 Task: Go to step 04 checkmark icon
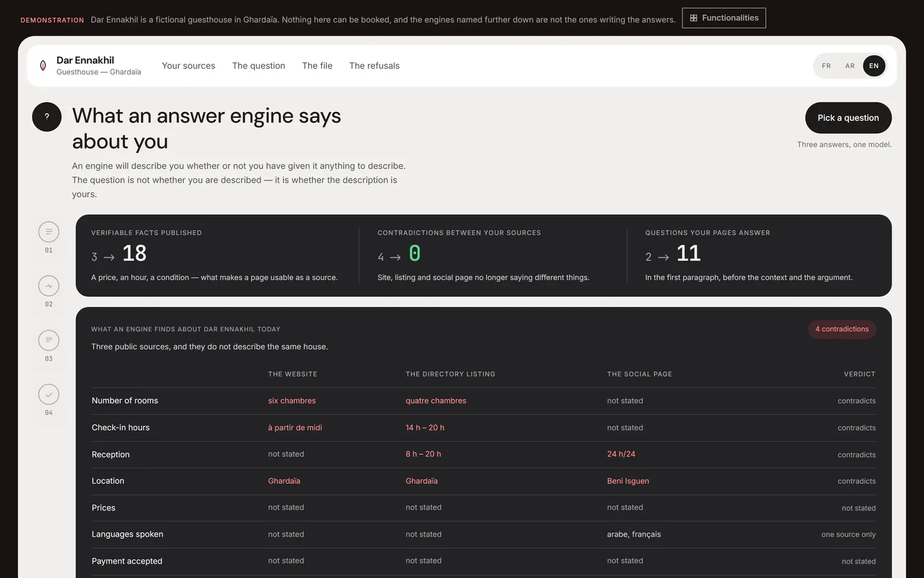(49, 395)
